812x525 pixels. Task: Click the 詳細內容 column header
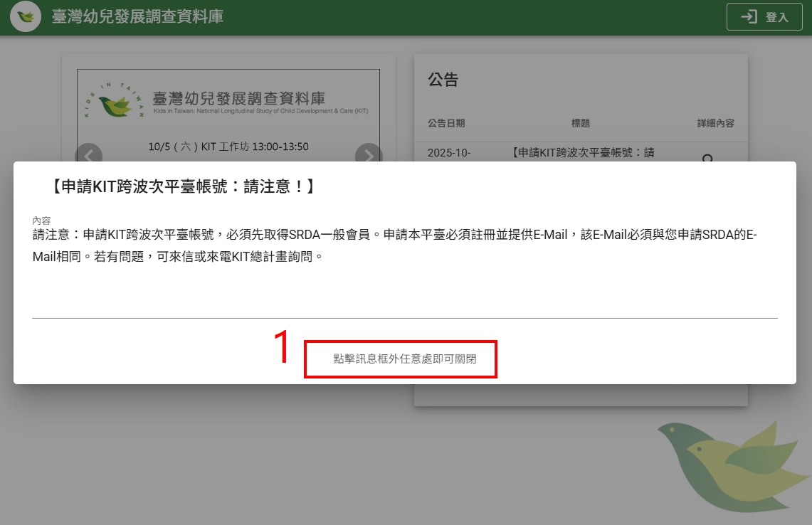[x=715, y=123]
